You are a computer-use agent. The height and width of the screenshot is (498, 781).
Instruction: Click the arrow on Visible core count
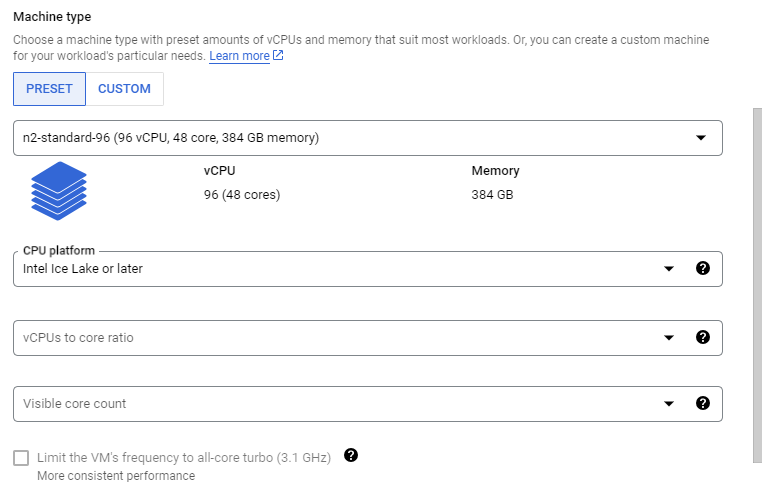pyautogui.click(x=669, y=404)
